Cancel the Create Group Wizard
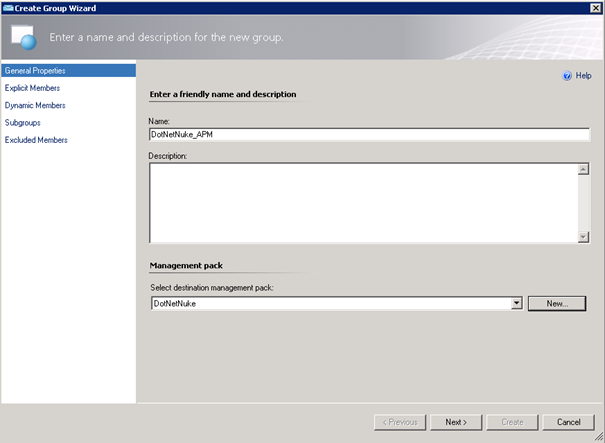605x443 pixels. (x=569, y=422)
